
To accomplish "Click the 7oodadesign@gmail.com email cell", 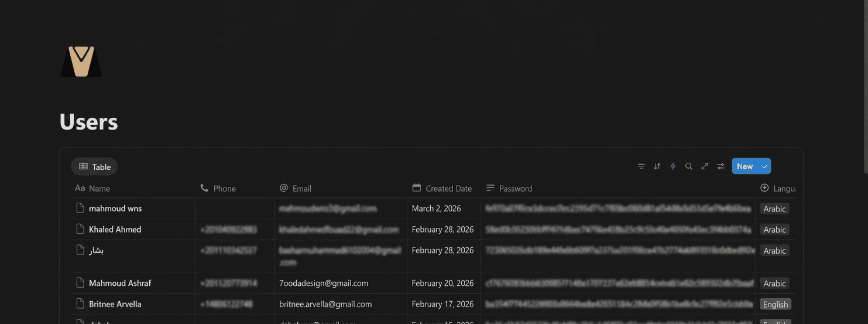I will tap(324, 283).
